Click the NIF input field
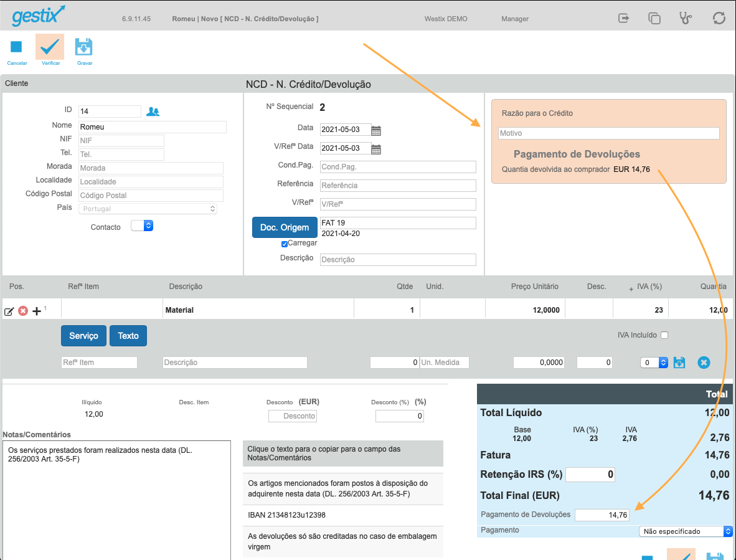The width and height of the screenshot is (736, 560). (121, 140)
